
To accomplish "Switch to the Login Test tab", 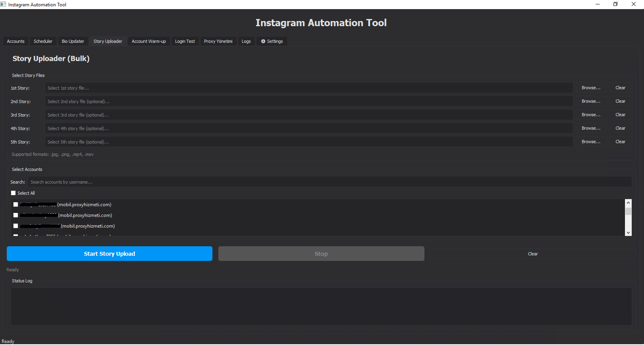I will tap(185, 41).
